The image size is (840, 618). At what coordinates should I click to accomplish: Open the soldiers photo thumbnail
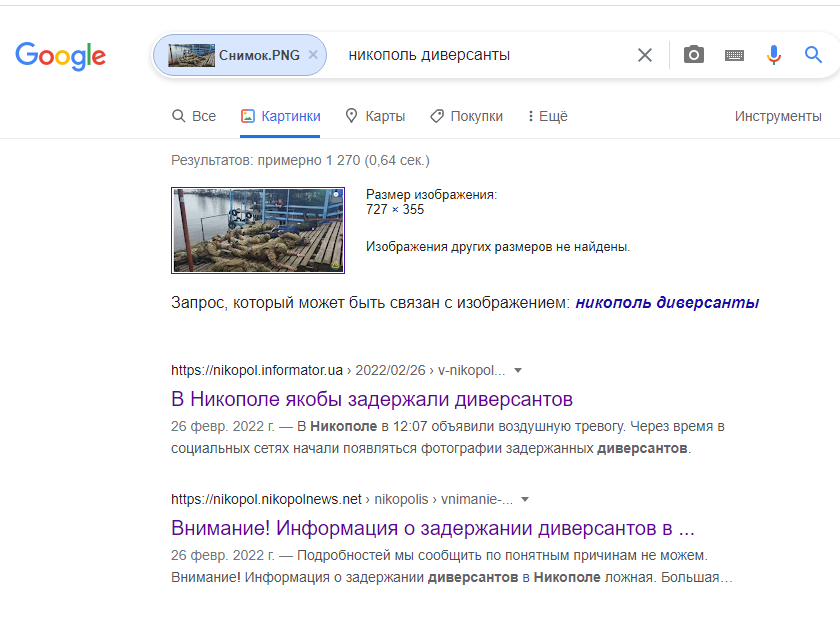pos(258,230)
